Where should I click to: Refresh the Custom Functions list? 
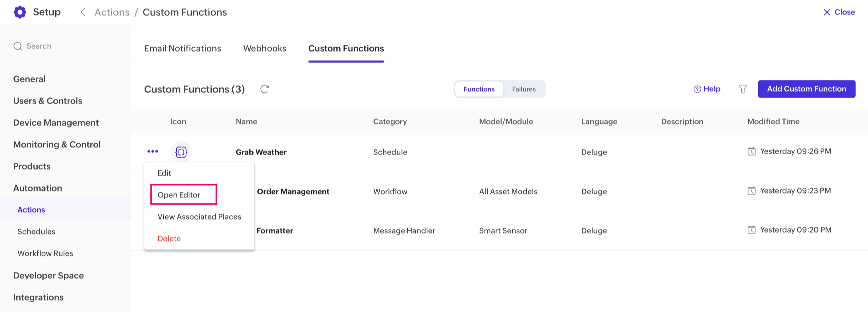pos(264,89)
